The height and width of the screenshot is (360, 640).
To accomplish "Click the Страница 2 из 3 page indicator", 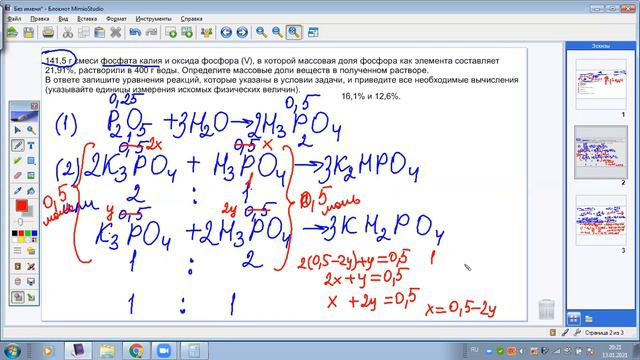I will [604, 333].
